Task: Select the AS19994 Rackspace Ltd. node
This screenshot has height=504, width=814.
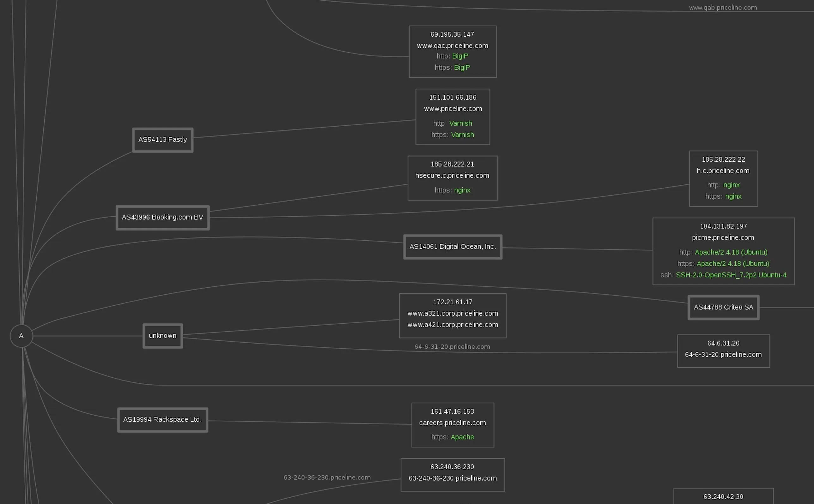Action: pyautogui.click(x=163, y=420)
